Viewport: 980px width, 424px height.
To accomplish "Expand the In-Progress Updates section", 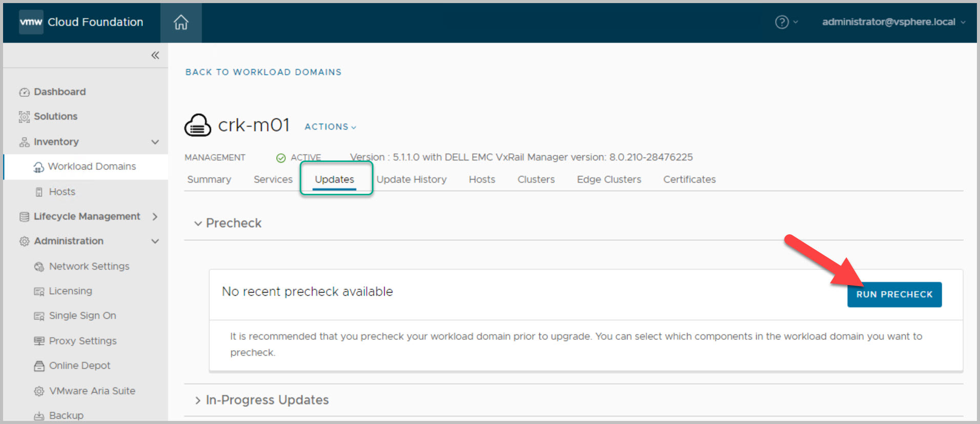I will pos(198,400).
